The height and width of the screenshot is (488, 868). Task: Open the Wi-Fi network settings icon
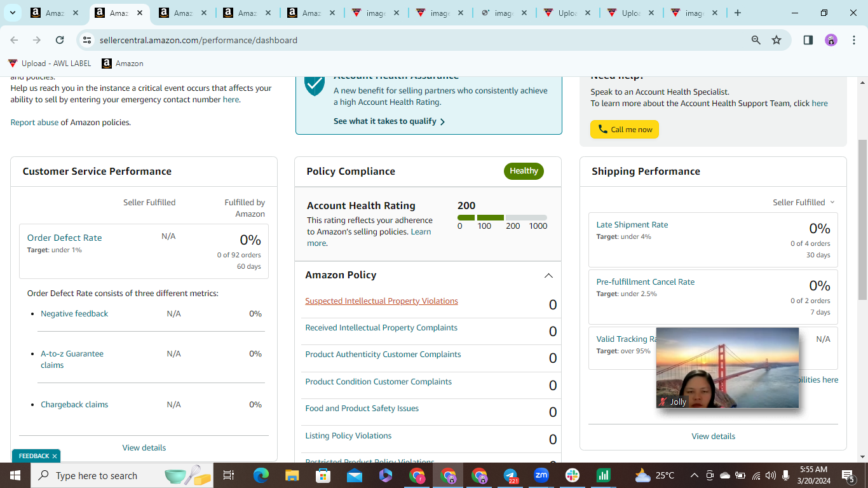point(756,475)
